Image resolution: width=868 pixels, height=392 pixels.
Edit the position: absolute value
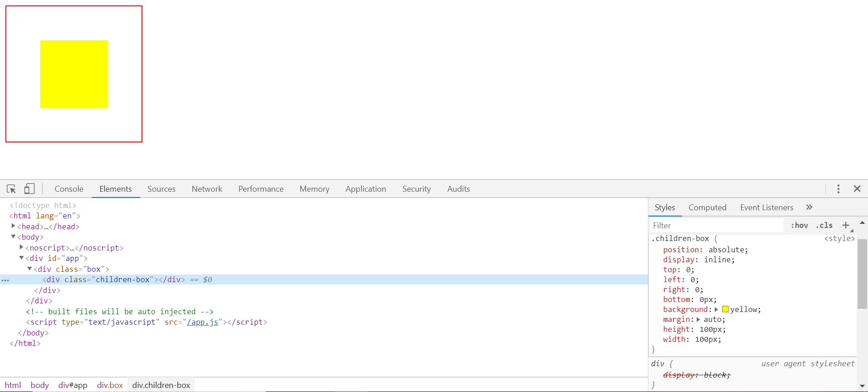pyautogui.click(x=726, y=250)
